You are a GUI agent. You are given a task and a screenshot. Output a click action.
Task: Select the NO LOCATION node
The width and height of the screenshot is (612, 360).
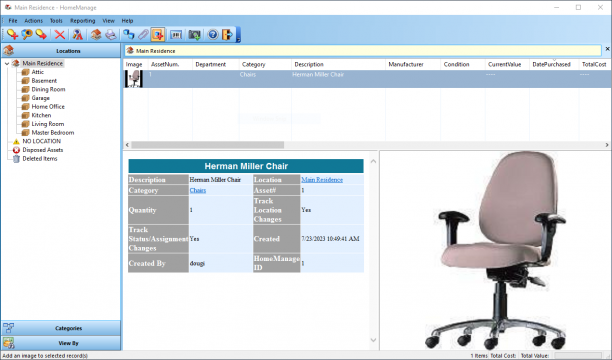(x=41, y=141)
